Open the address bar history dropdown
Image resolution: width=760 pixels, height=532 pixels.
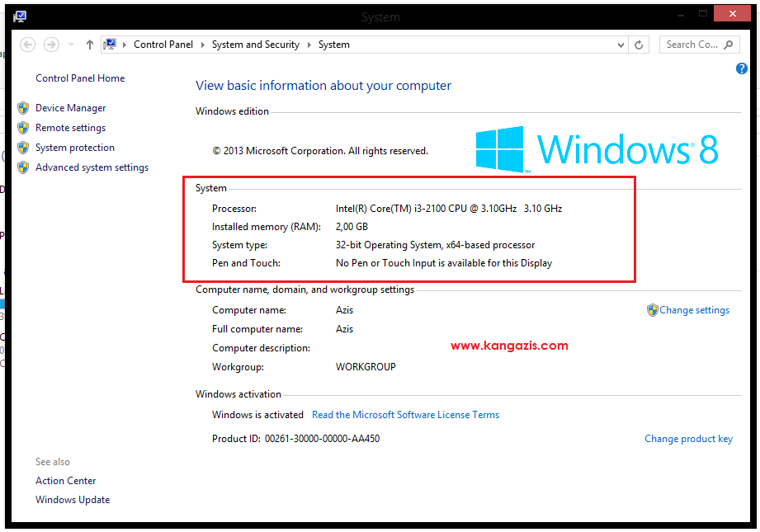621,45
